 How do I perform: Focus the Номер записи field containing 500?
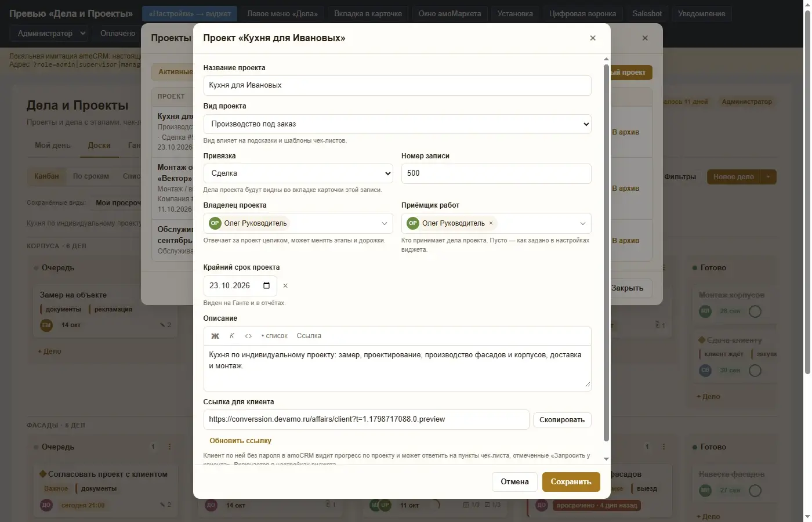(496, 173)
